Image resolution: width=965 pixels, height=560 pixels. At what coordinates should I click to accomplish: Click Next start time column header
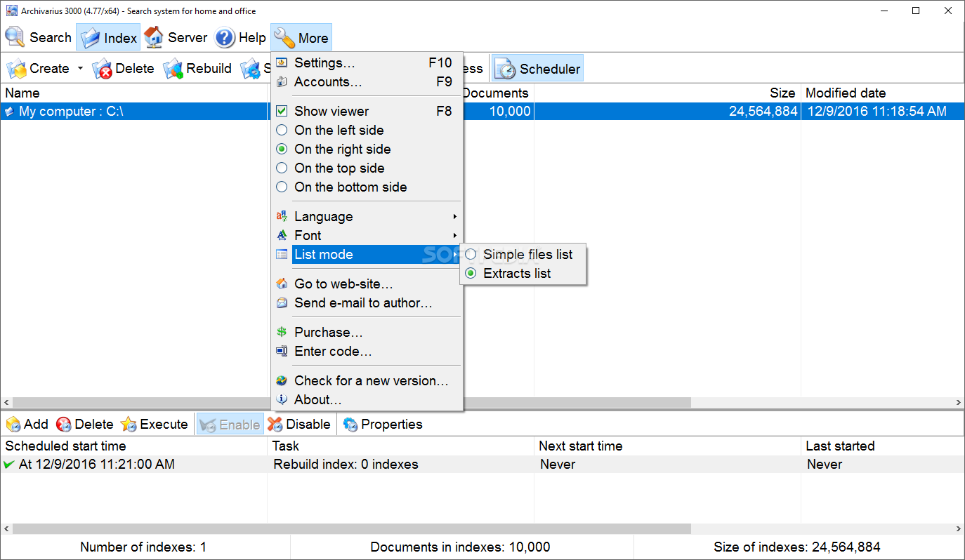click(x=580, y=446)
